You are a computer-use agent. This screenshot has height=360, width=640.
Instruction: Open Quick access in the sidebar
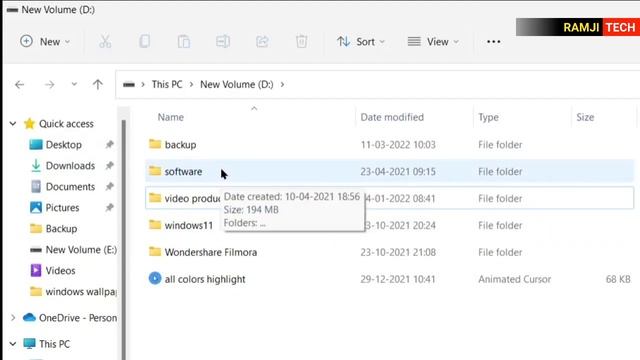pos(66,124)
